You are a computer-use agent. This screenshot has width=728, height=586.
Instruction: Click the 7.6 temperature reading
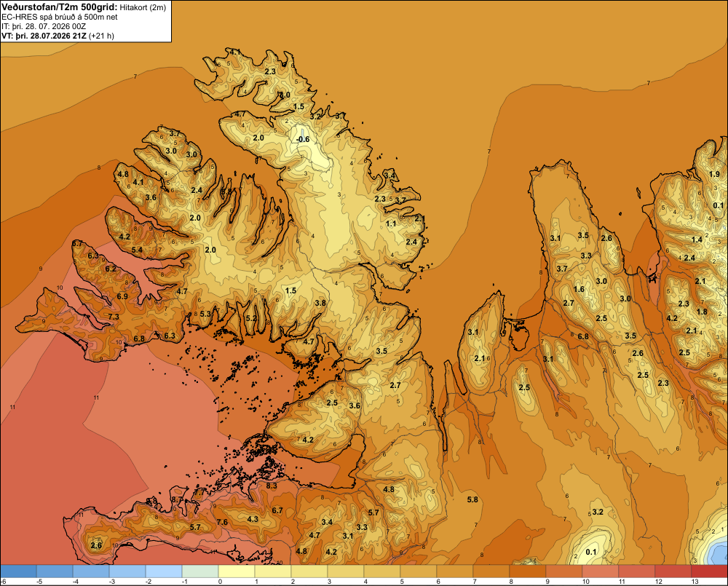tap(222, 522)
